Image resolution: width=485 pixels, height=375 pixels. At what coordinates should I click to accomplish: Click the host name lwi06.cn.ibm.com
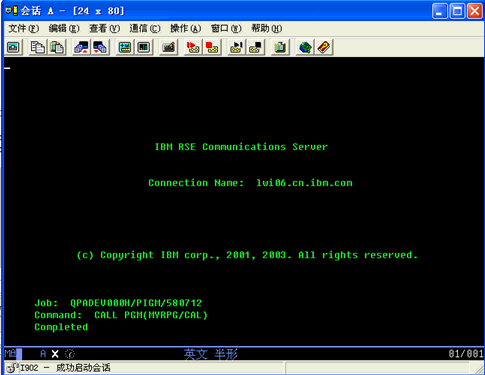tap(304, 183)
